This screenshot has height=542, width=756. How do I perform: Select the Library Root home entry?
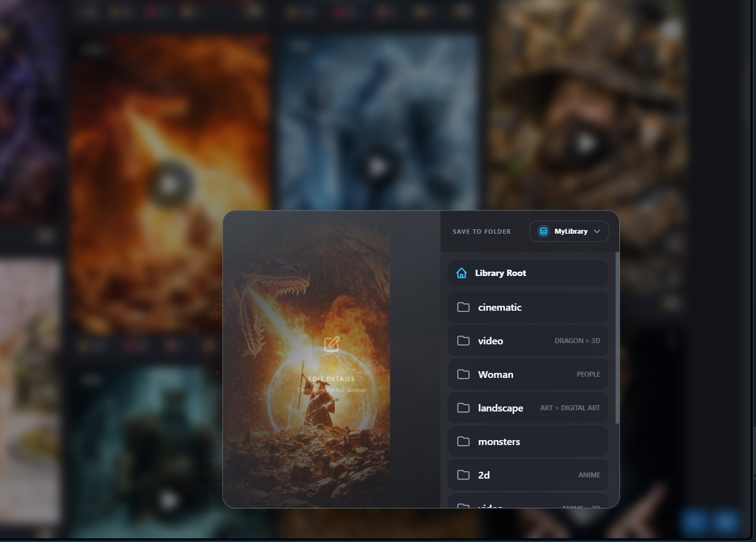pyautogui.click(x=528, y=273)
